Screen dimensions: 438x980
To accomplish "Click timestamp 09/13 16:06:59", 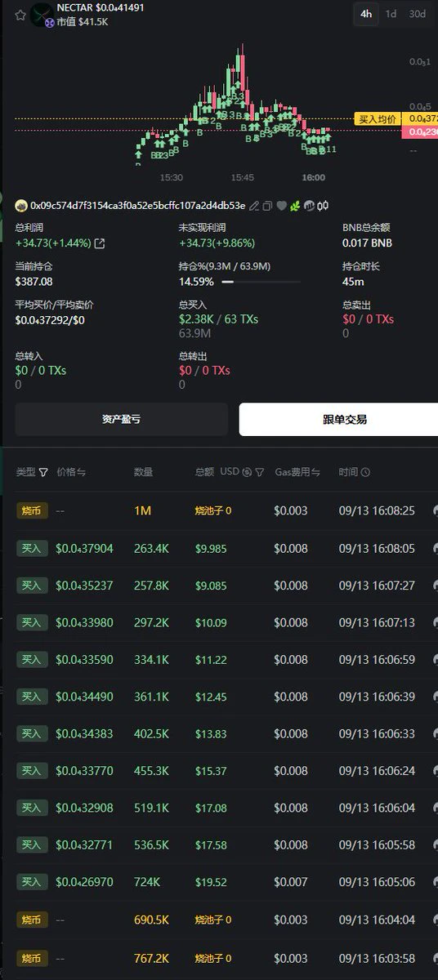I will click(377, 660).
